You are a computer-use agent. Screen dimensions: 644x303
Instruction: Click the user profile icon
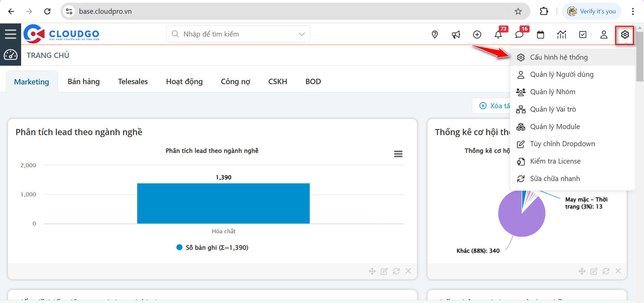604,35
